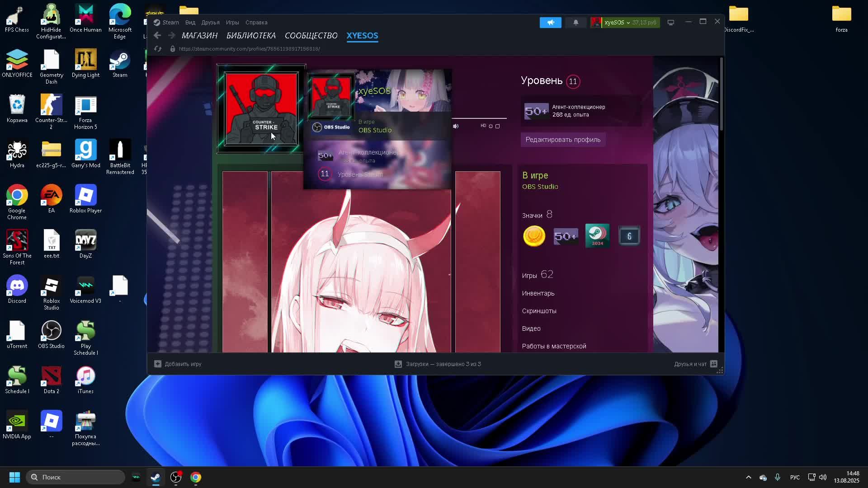Open the notifications bell
Screen dimensions: 868x488
coord(576,23)
